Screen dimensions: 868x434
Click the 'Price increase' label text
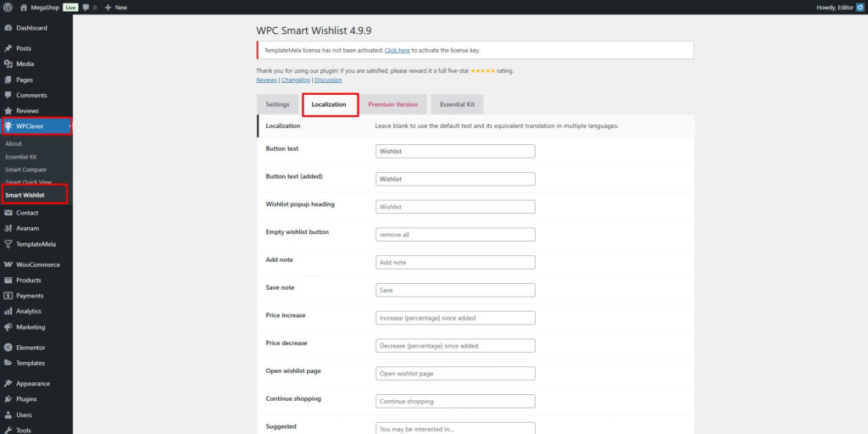point(286,315)
